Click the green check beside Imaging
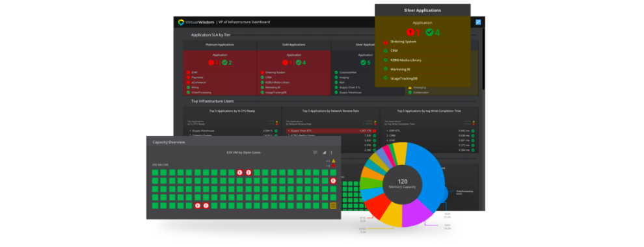The height and width of the screenshot is (247, 644). (x=336, y=77)
